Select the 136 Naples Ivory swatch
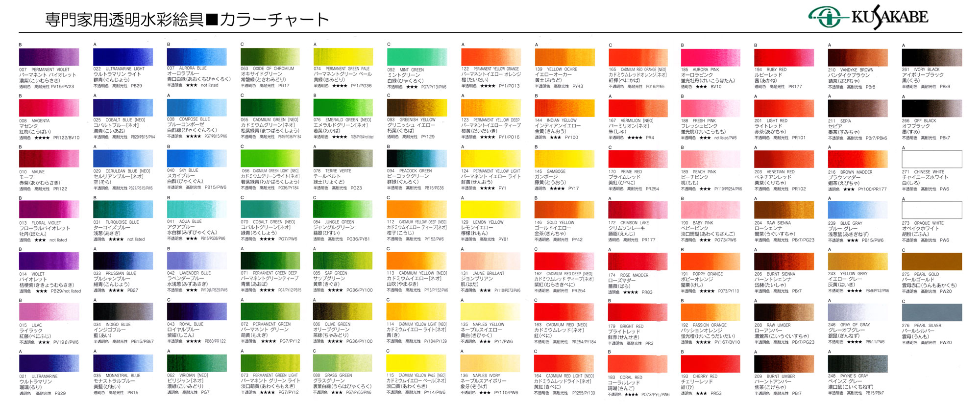Screen dimensions: 980x404 click(x=490, y=363)
